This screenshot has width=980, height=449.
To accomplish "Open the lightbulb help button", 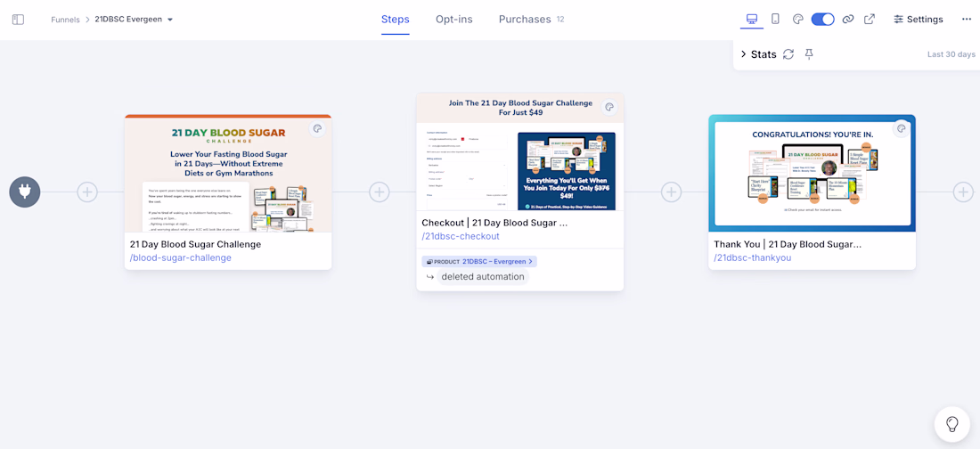I will pos(951,424).
